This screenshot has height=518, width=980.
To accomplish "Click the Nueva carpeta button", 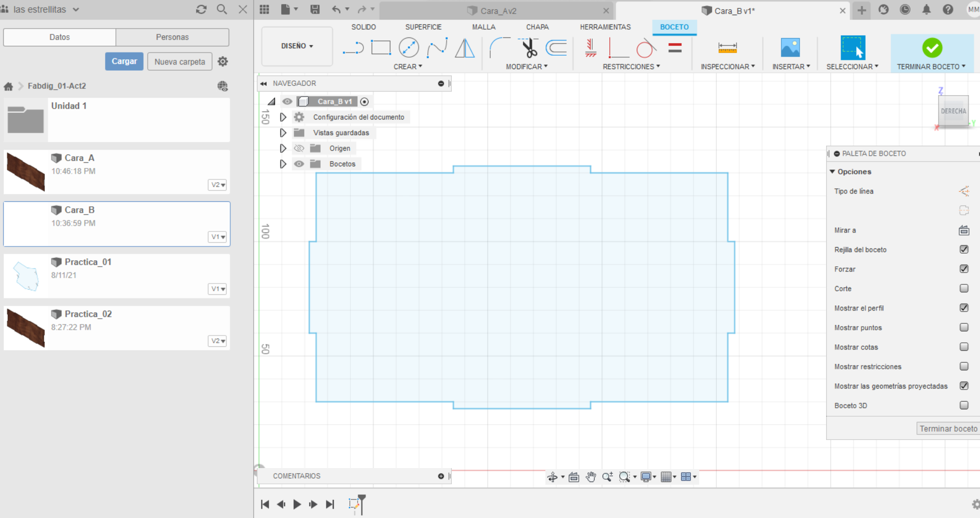I will (x=180, y=61).
